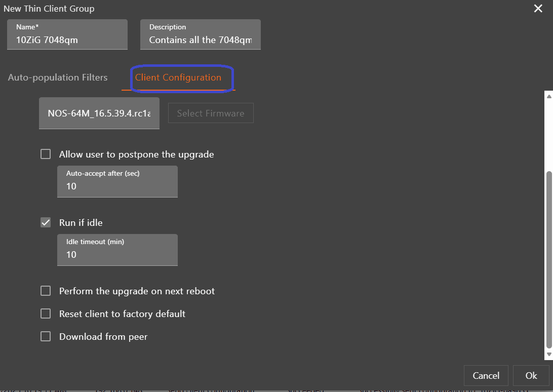Click the NOS-64M firmware name field
The width and height of the screenshot is (553, 392).
tap(99, 113)
